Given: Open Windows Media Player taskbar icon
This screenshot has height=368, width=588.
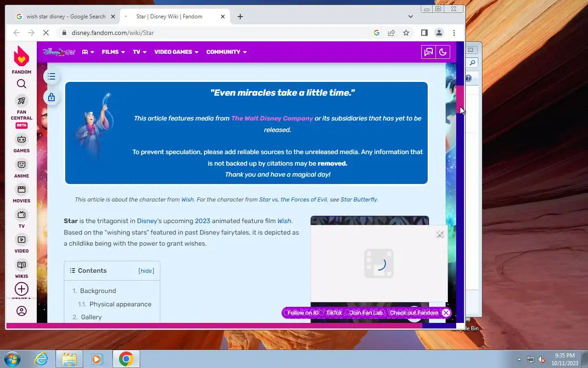Looking at the screenshot, I should pyautogui.click(x=97, y=359).
